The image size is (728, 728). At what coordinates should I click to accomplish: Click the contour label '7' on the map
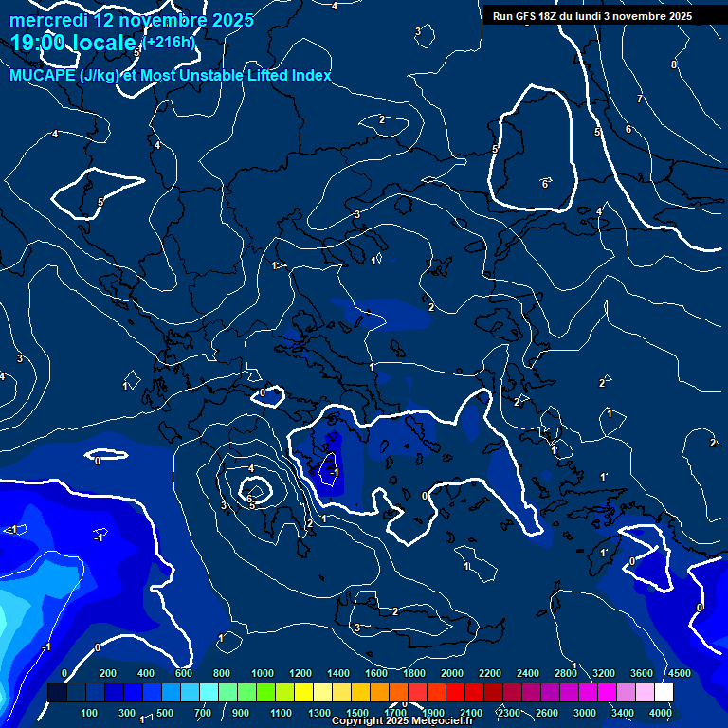pos(640,99)
